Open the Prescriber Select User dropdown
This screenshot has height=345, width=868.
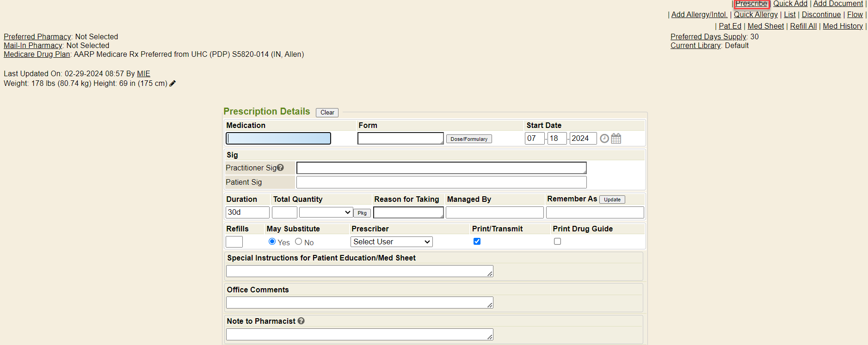click(391, 242)
